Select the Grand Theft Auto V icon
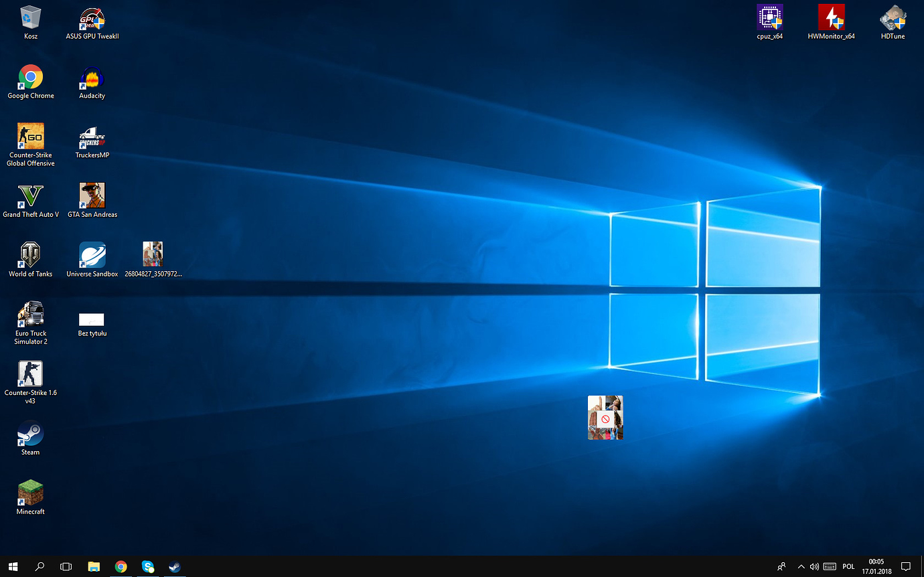 coord(31,196)
